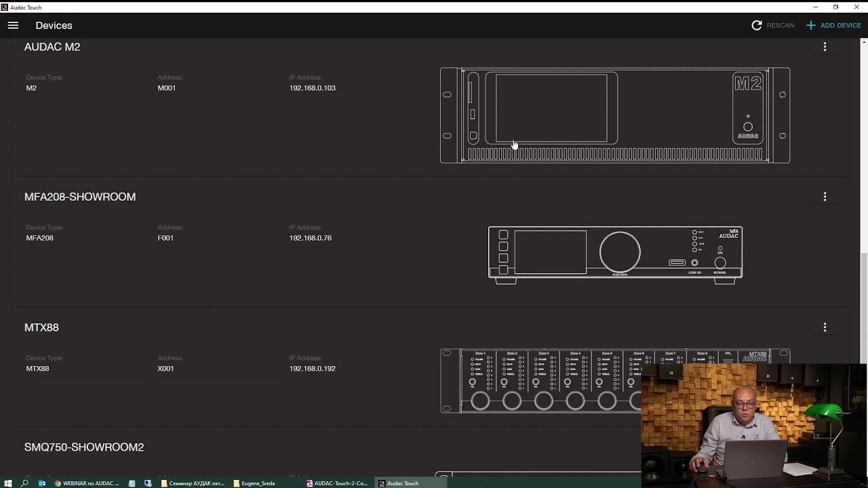Select the MTX88 device title
Screen dimensions: 868x488
click(41, 327)
